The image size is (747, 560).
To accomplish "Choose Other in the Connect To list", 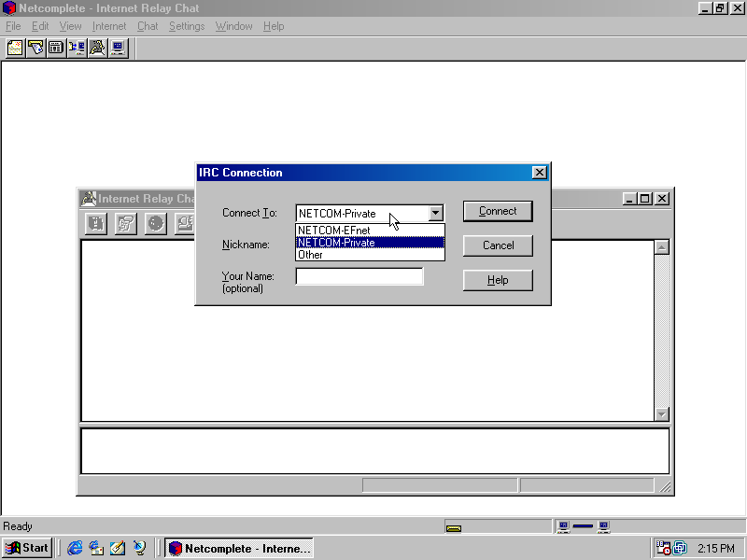I will [311, 255].
